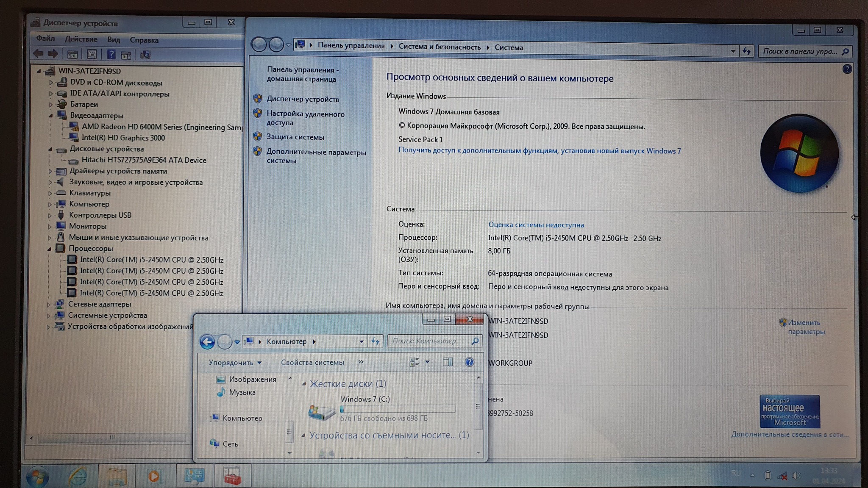Viewport: 868px width, 488px height.
Task: Toggle the Explorer preview pane icon
Action: tap(448, 362)
